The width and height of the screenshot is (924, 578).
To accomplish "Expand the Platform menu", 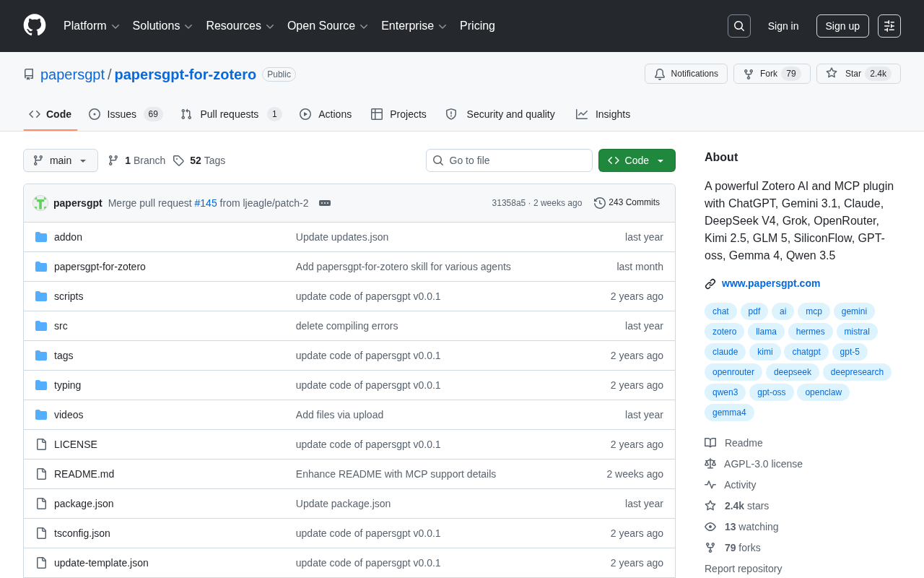I will [x=92, y=26].
